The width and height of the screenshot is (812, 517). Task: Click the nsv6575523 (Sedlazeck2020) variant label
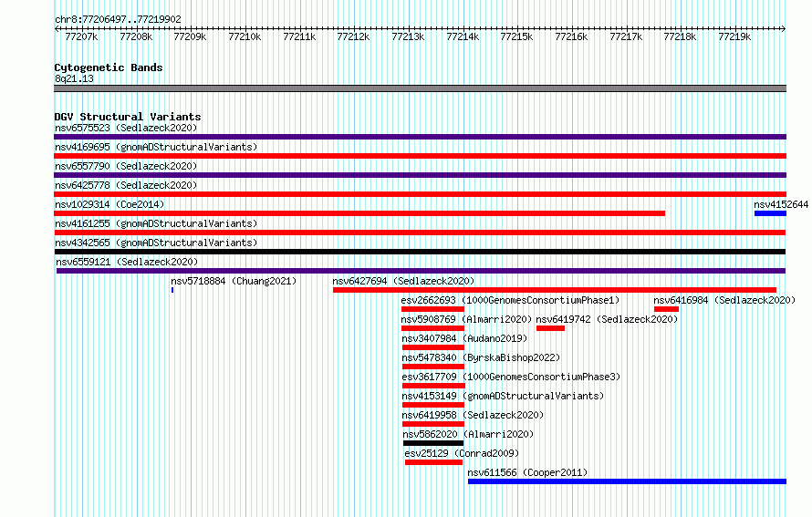(126, 128)
